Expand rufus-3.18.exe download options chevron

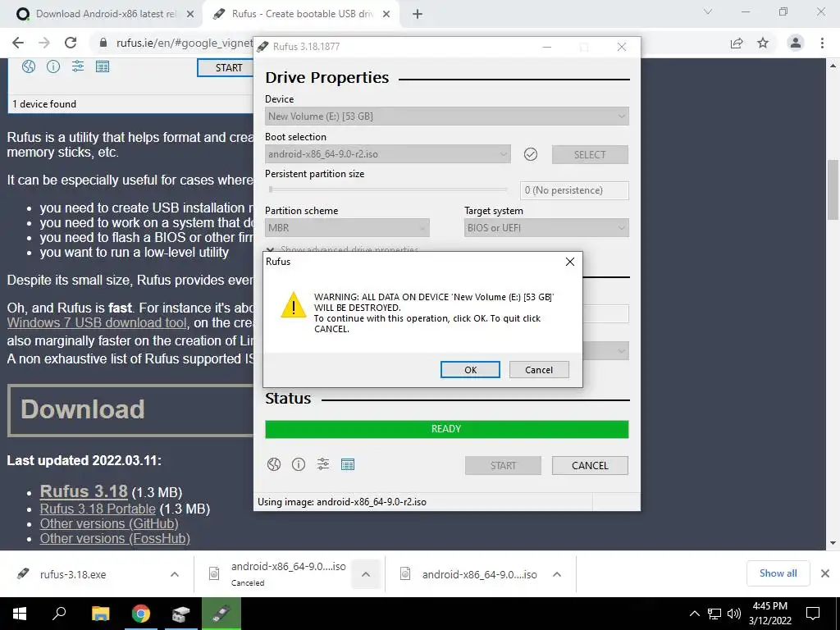pyautogui.click(x=175, y=574)
